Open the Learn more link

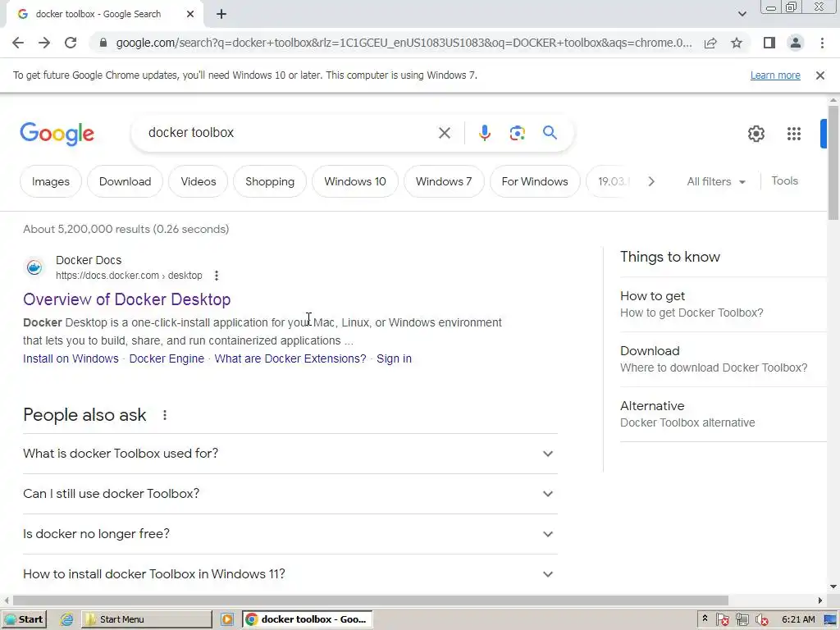pyautogui.click(x=775, y=75)
